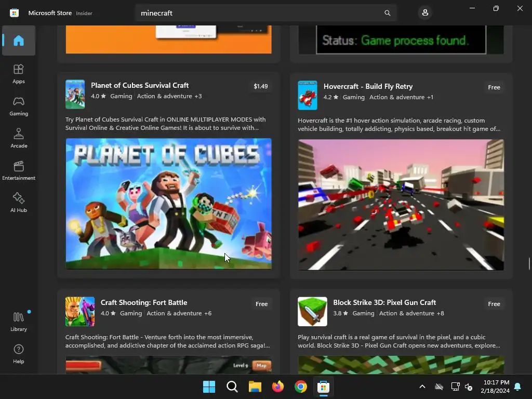Open Planet of Cubes app icon

75,95
